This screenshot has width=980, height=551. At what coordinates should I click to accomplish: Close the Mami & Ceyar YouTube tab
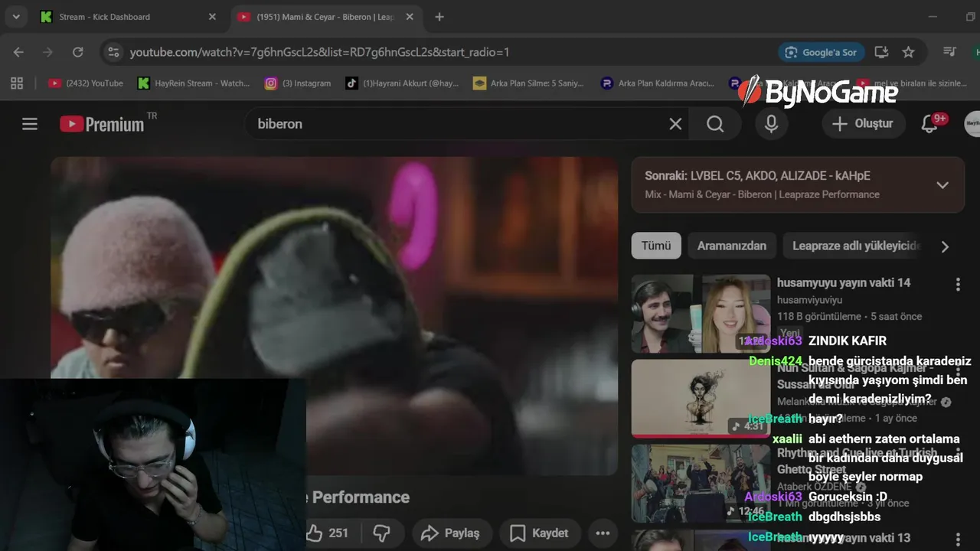click(x=410, y=17)
